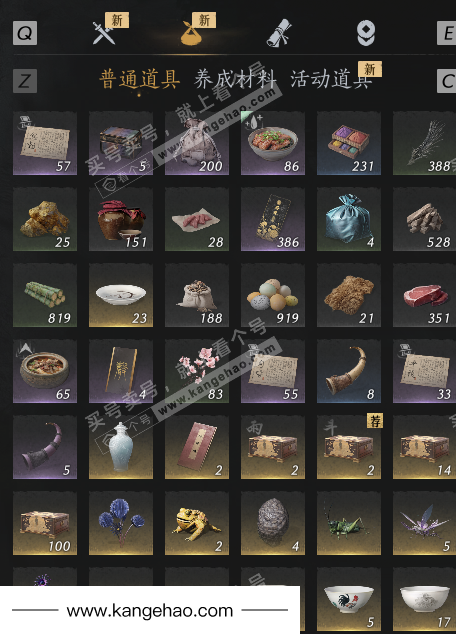Select the white porcelain vase item
Viewport: 456px width, 634px height.
coord(121,447)
